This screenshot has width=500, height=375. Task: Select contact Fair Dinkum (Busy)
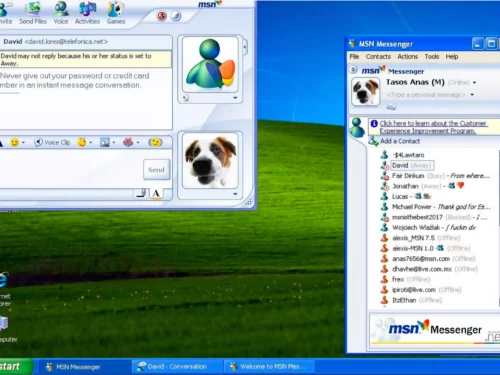pyautogui.click(x=435, y=176)
